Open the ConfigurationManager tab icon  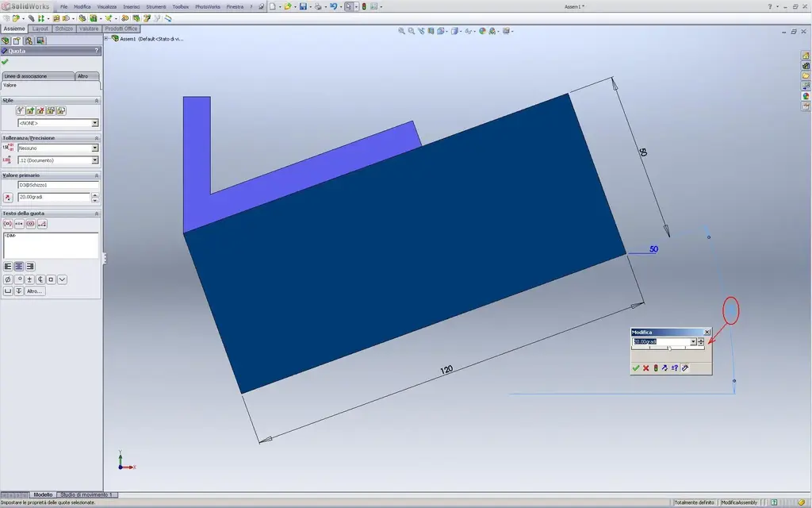point(29,40)
